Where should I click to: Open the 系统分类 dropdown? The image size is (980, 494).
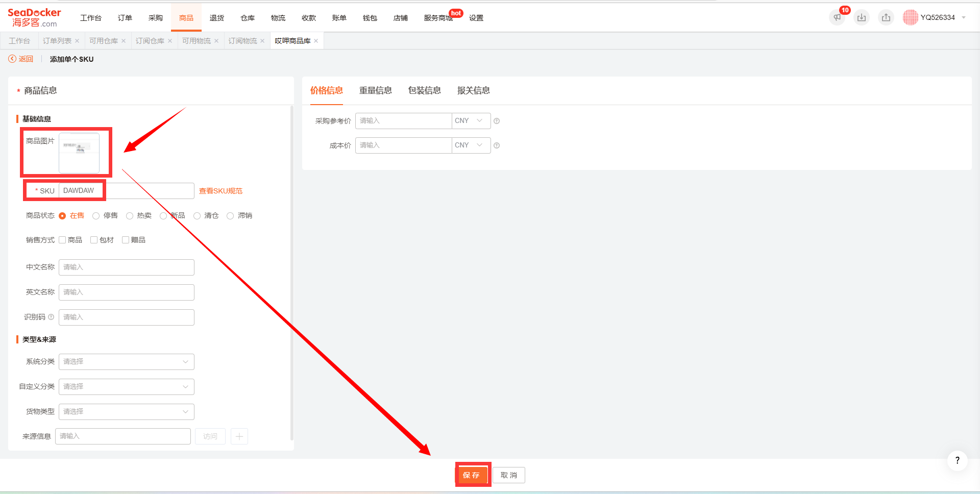click(x=127, y=362)
